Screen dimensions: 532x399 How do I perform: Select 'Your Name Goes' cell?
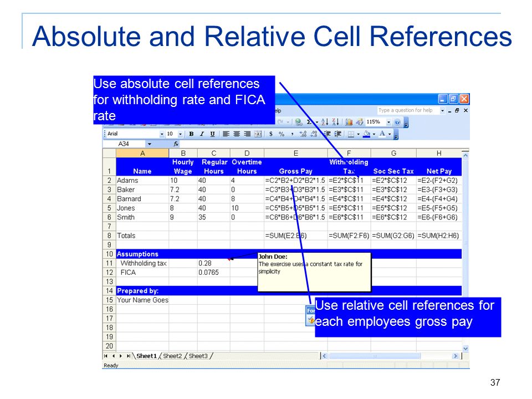[142, 300]
